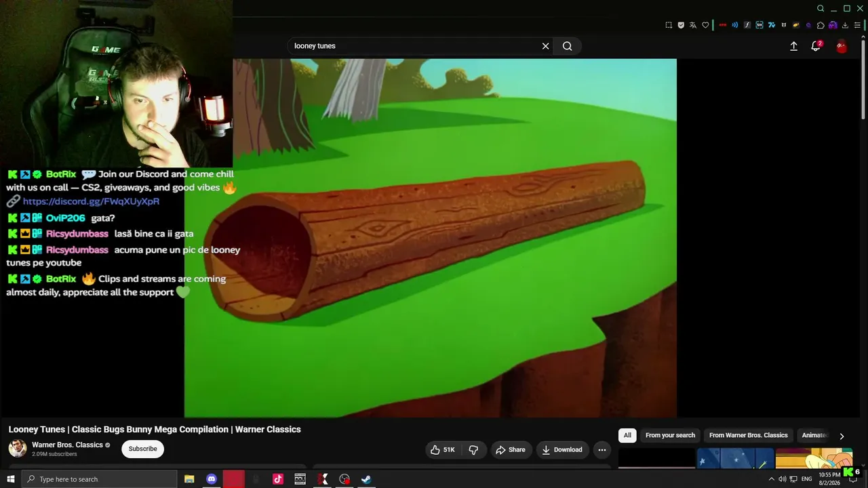The image size is (868, 488).
Task: Open the system volume speaker icon
Action: (782, 479)
